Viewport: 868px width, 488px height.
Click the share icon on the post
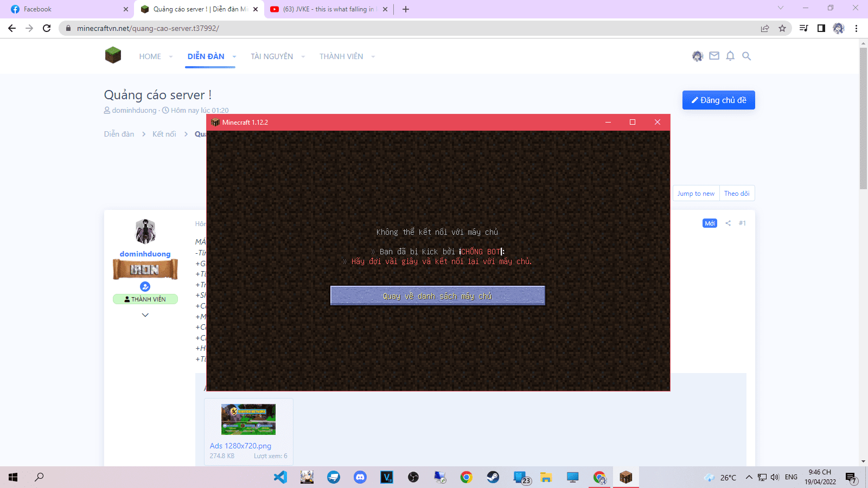tap(728, 223)
